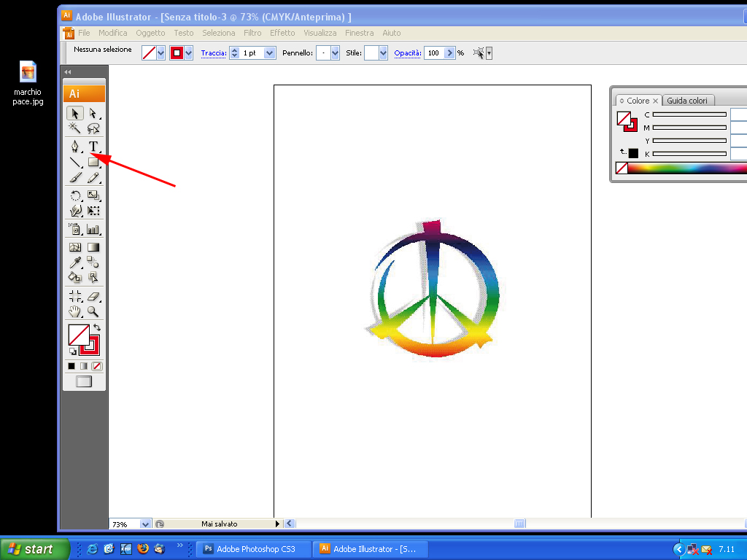Click the toolbox Fill swatch

pyautogui.click(x=79, y=335)
